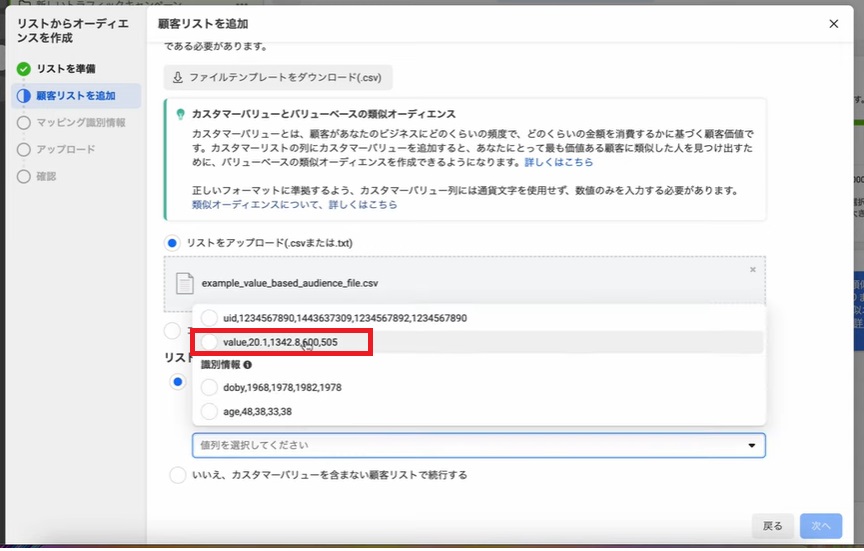Click the empty circle icon for マッピング識別情報
The height and width of the screenshot is (551, 864).
(x=24, y=123)
